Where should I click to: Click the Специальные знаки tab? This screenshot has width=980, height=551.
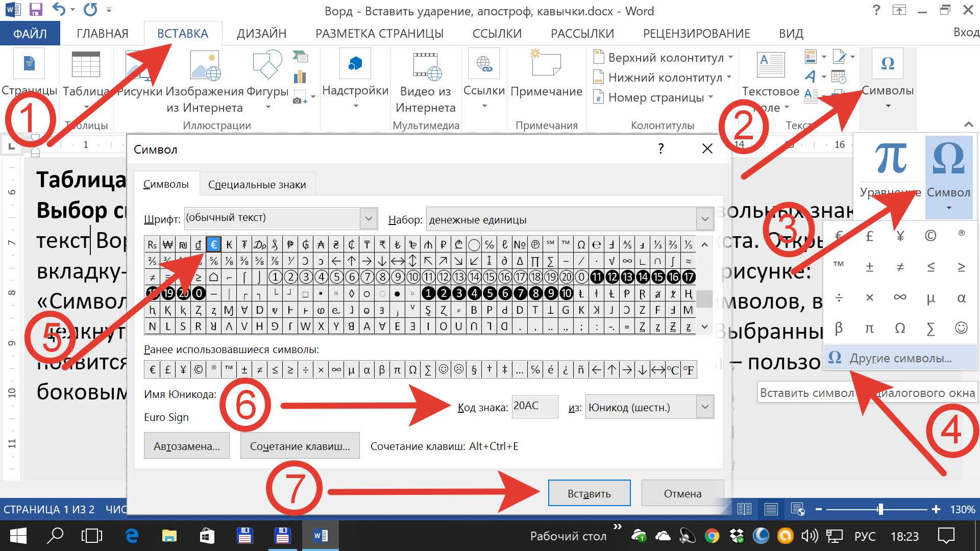tap(258, 184)
